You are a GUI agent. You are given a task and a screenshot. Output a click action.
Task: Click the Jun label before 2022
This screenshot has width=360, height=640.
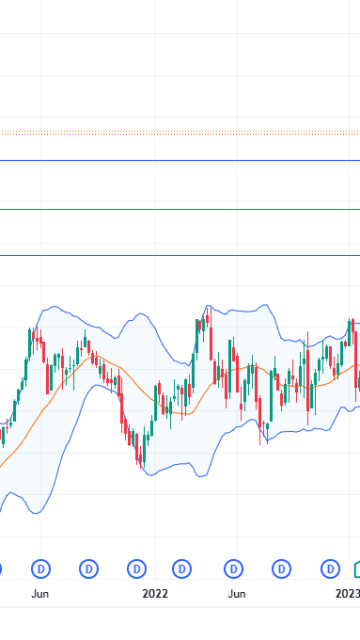pos(40,594)
